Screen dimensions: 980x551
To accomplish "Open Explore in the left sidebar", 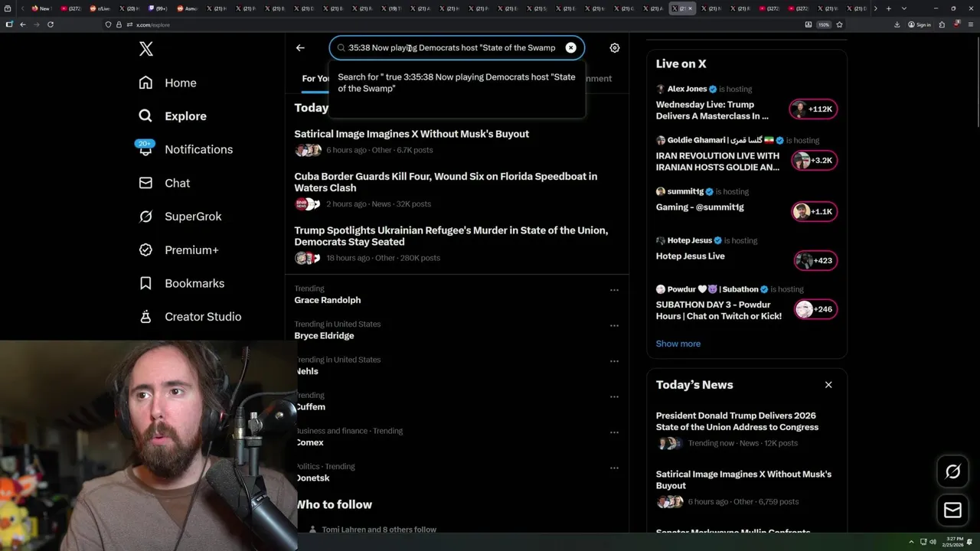I will coord(172,116).
